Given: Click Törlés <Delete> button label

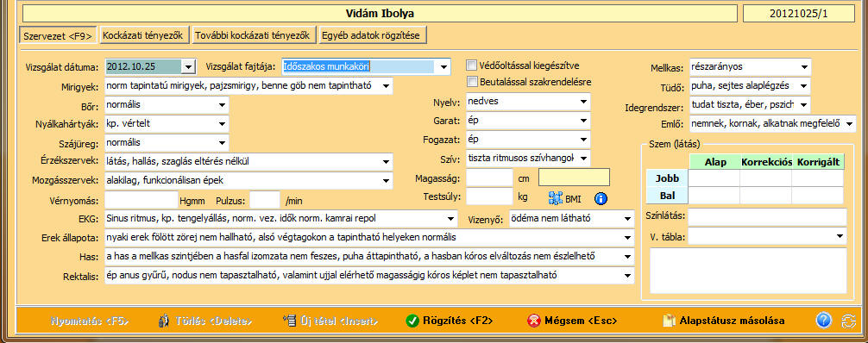Looking at the screenshot, I should (x=214, y=321).
